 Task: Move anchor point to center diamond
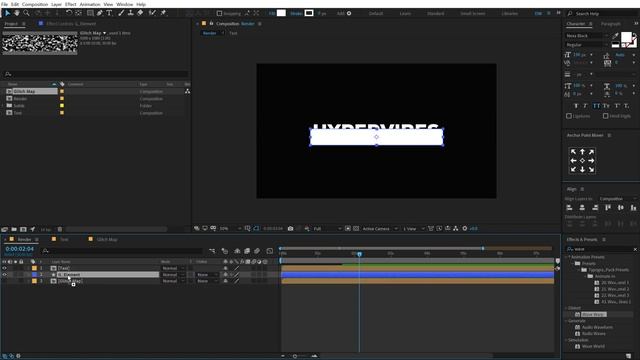(x=582, y=161)
